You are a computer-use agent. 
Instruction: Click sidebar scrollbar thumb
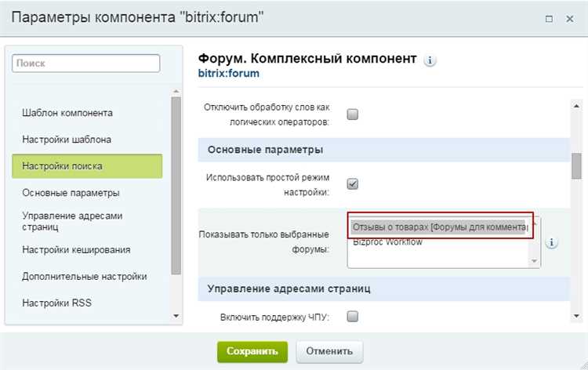[x=176, y=186]
